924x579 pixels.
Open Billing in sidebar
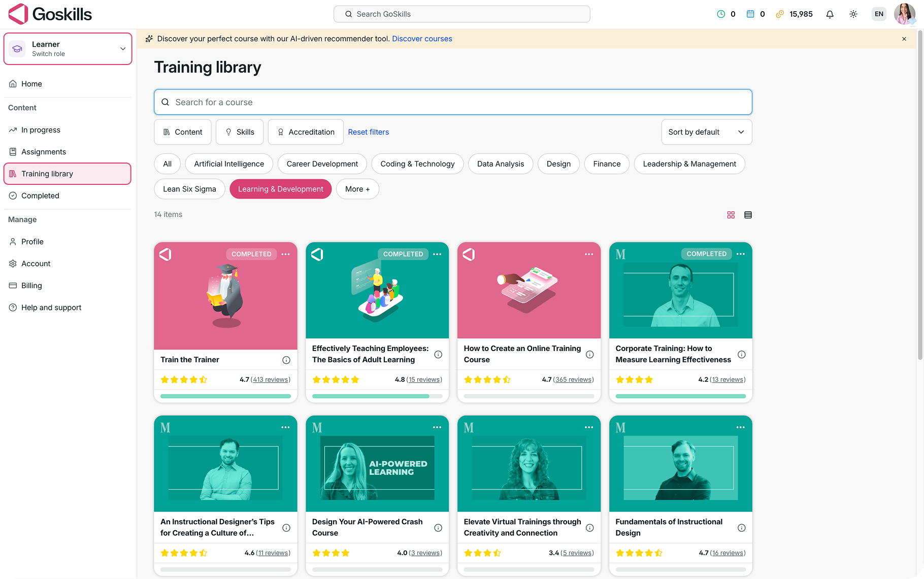(31, 285)
